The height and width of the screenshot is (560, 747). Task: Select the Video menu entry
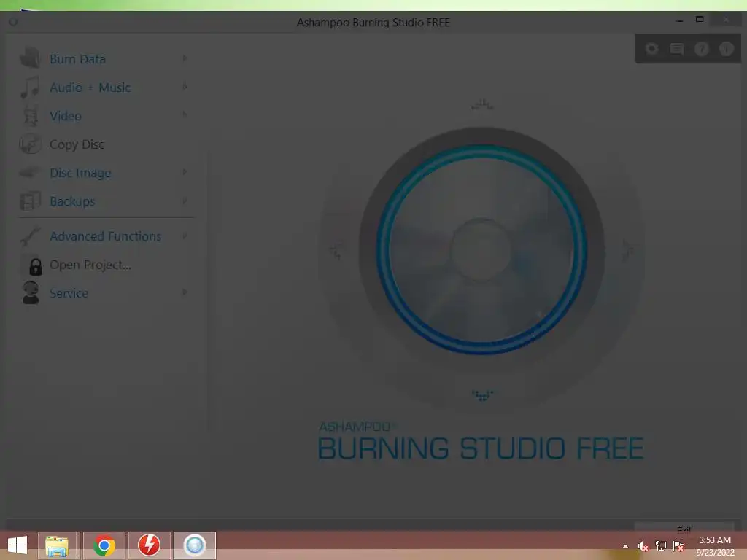(x=65, y=116)
